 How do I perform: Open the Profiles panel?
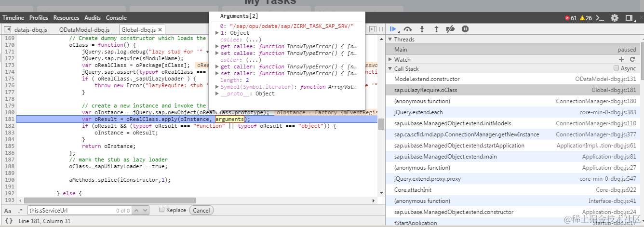point(39,18)
